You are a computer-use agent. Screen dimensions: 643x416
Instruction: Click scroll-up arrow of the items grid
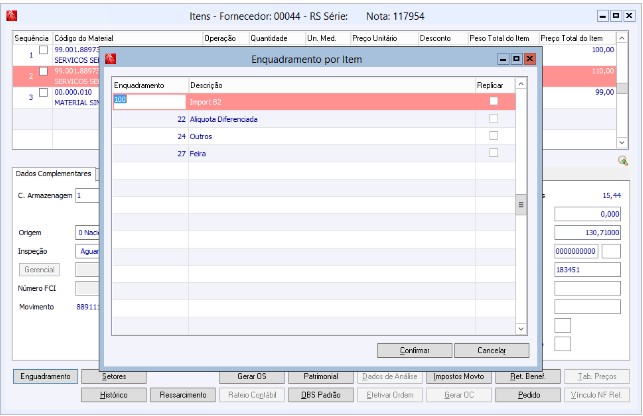622,38
